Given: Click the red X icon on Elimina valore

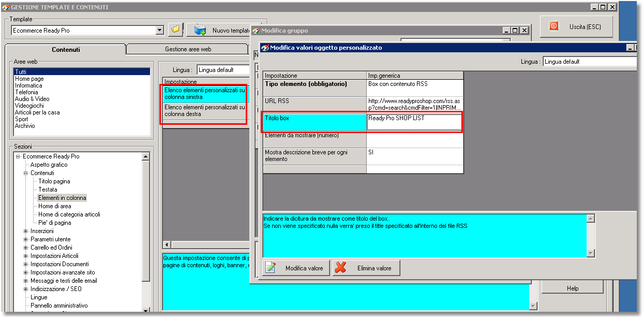Looking at the screenshot, I should coord(340,268).
